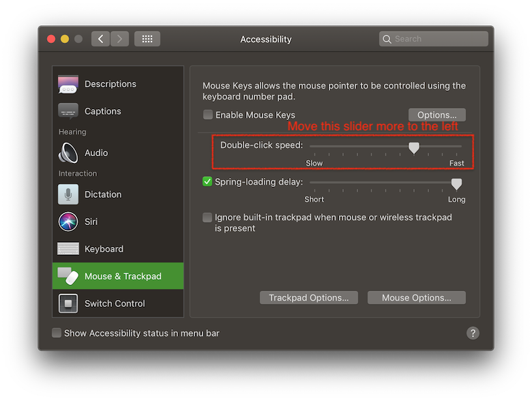Click the Captions speech-bubble icon
The image size is (532, 401).
coord(68,111)
